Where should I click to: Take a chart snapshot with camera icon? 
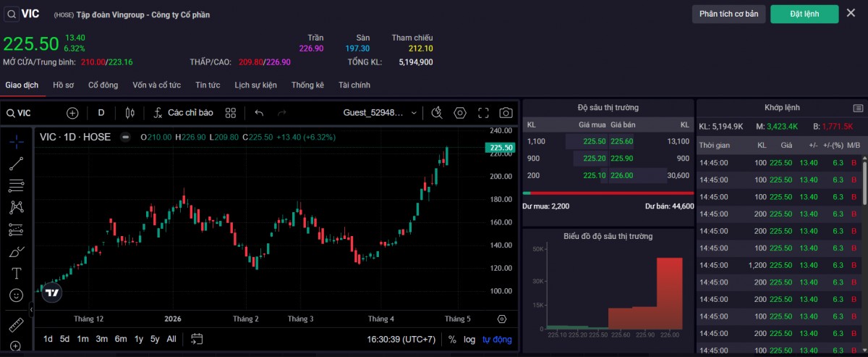pos(506,113)
